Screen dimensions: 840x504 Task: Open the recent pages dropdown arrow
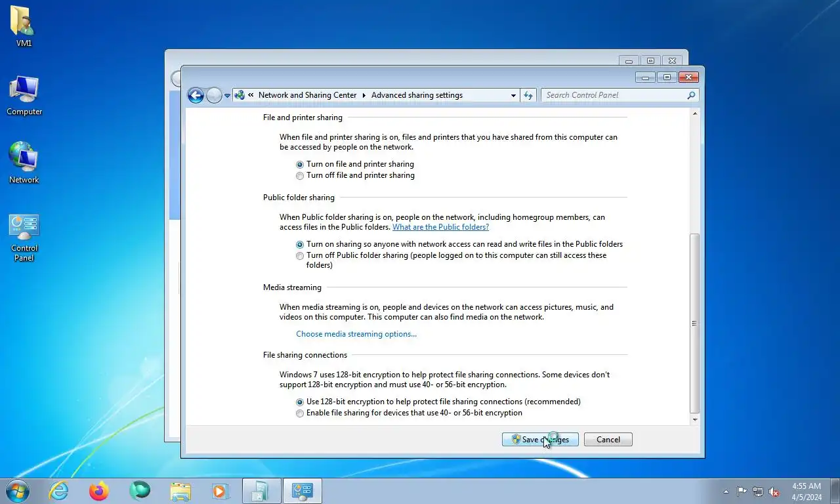coord(228,96)
